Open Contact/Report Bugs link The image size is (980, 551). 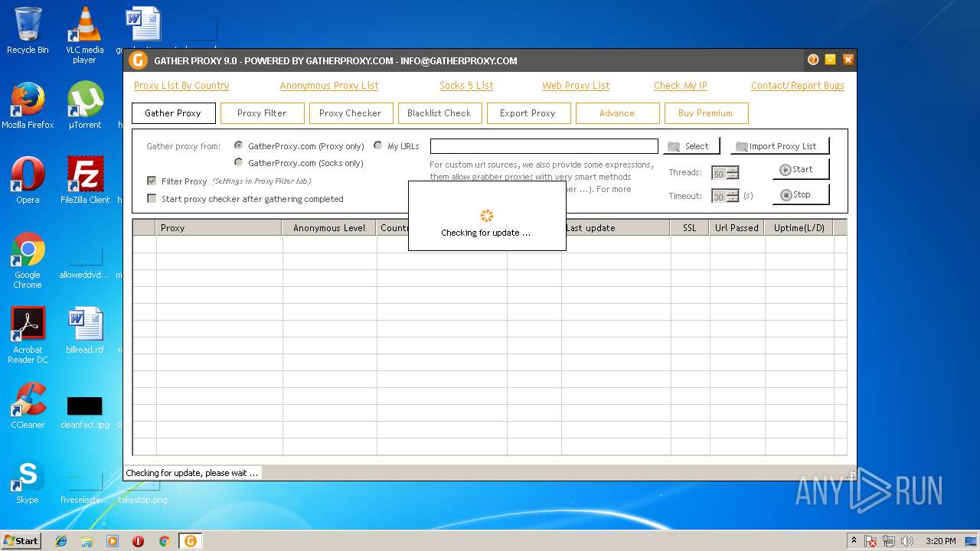(798, 86)
